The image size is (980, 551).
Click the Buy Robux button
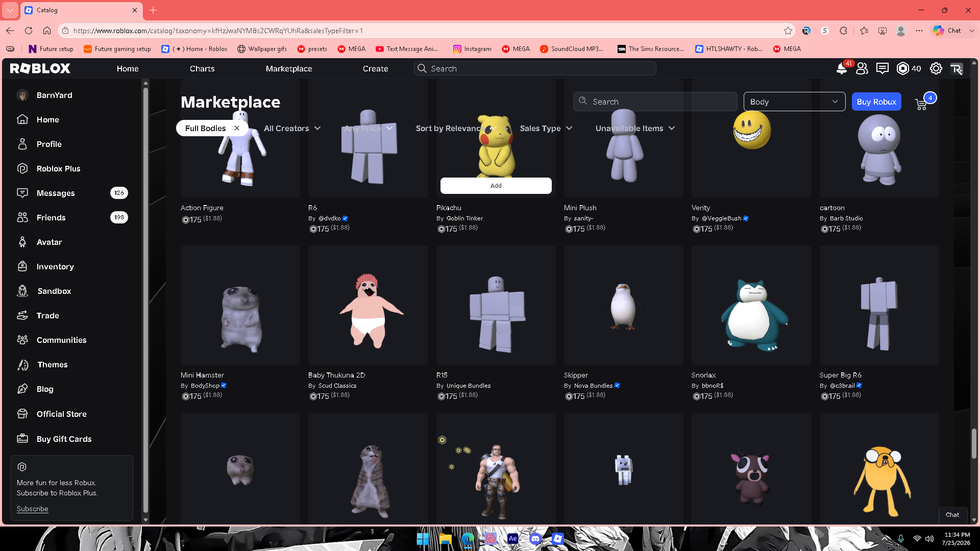876,102
